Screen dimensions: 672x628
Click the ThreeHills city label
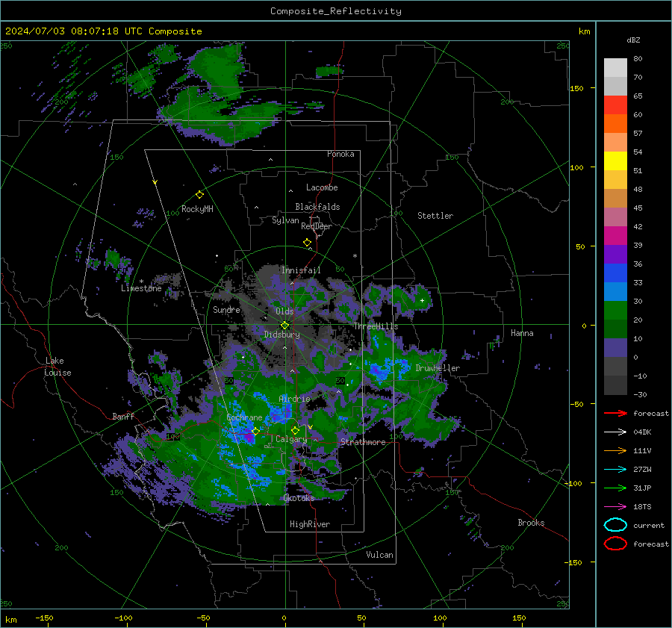[376, 326]
